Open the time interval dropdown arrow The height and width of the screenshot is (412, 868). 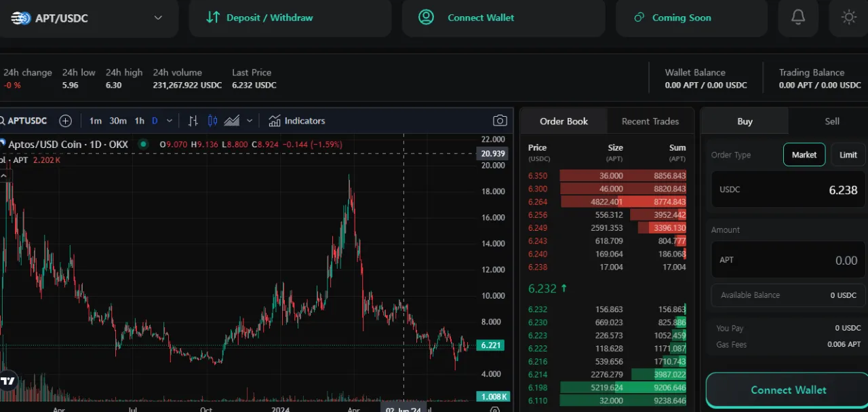(x=170, y=121)
